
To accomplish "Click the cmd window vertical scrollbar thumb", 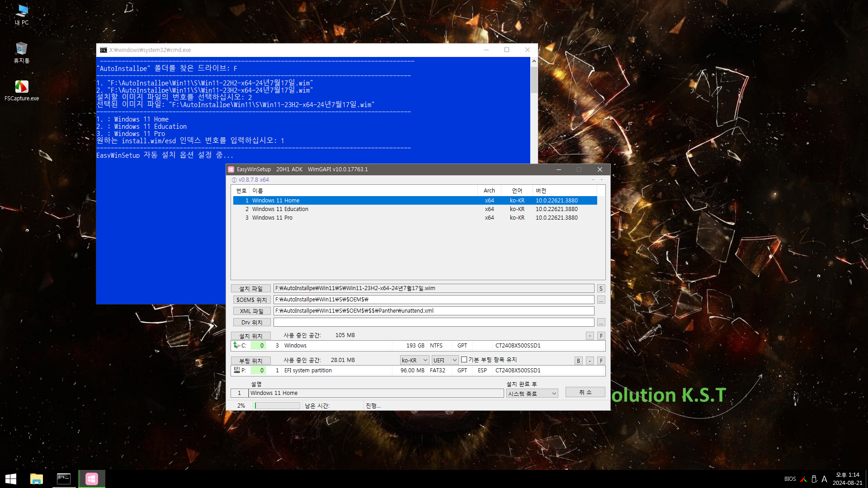I will [x=534, y=80].
